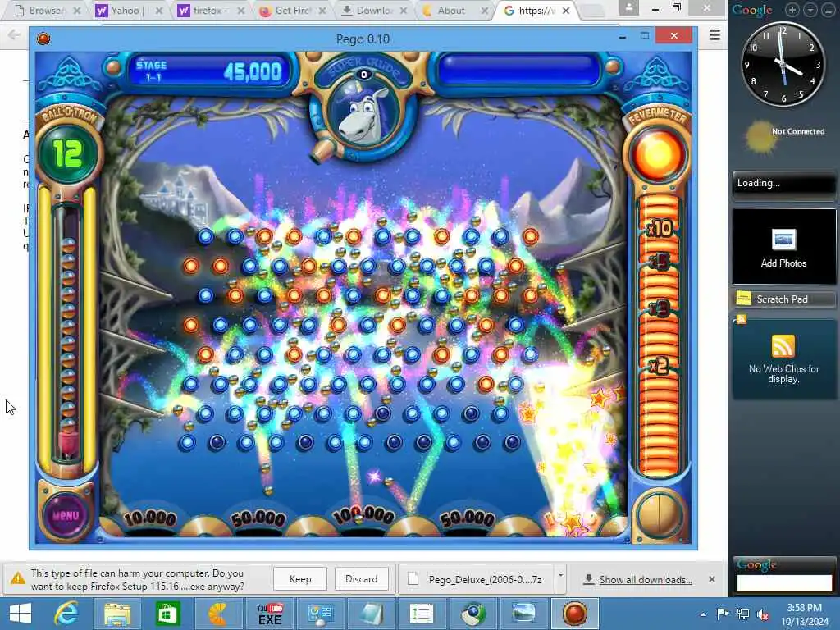
Task: Switch to the Browser tab
Action: [46, 11]
